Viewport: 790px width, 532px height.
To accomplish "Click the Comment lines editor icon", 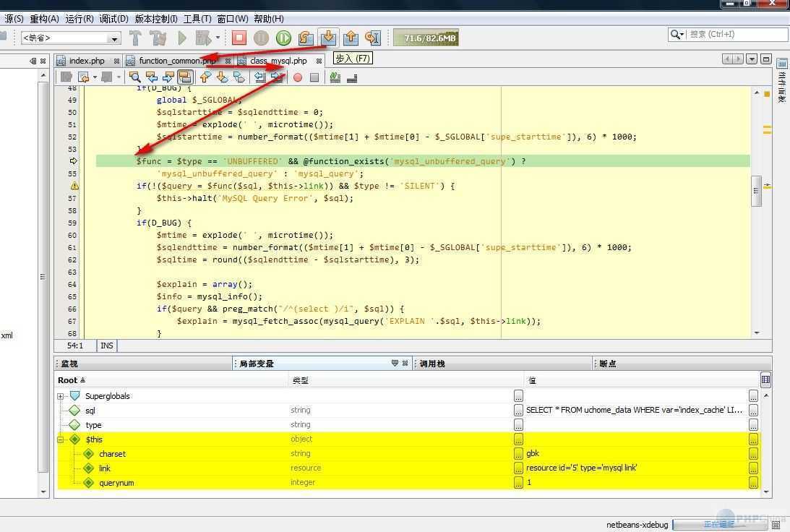I will pyautogui.click(x=335, y=77).
